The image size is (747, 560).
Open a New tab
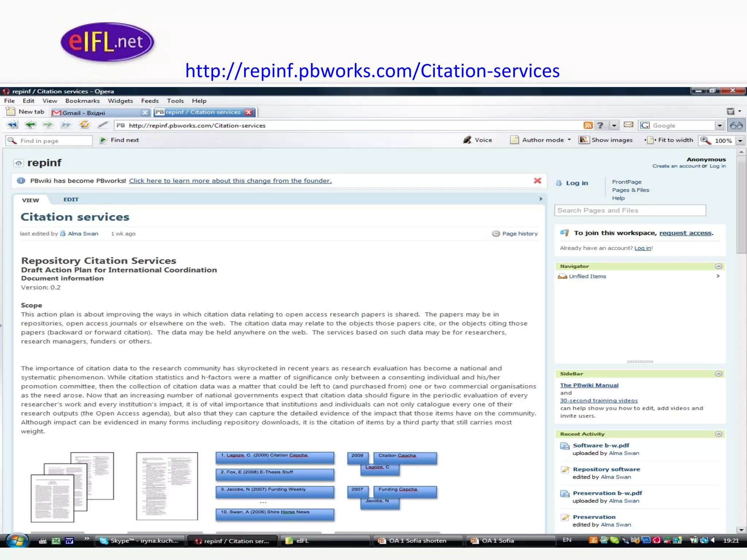pos(26,112)
